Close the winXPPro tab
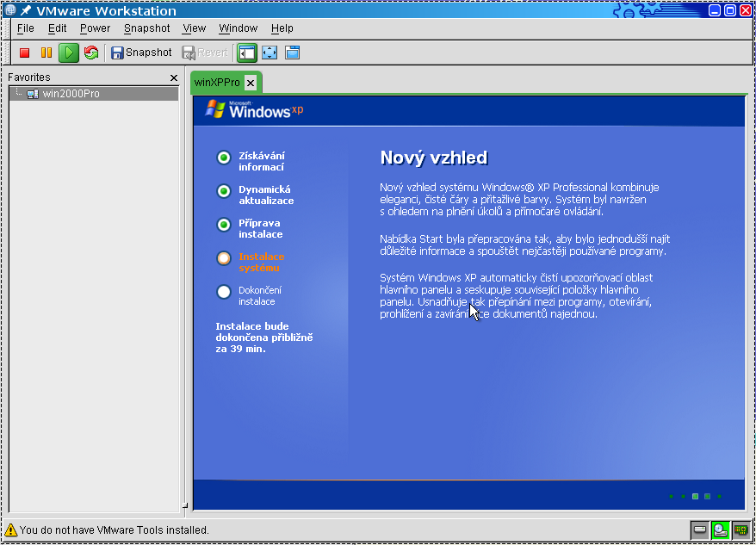 coord(251,83)
